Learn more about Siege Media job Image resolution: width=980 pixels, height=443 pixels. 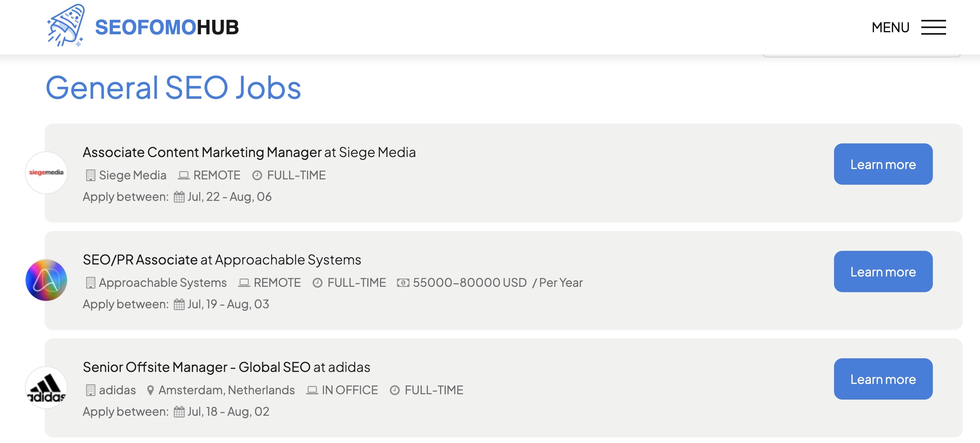(x=883, y=164)
